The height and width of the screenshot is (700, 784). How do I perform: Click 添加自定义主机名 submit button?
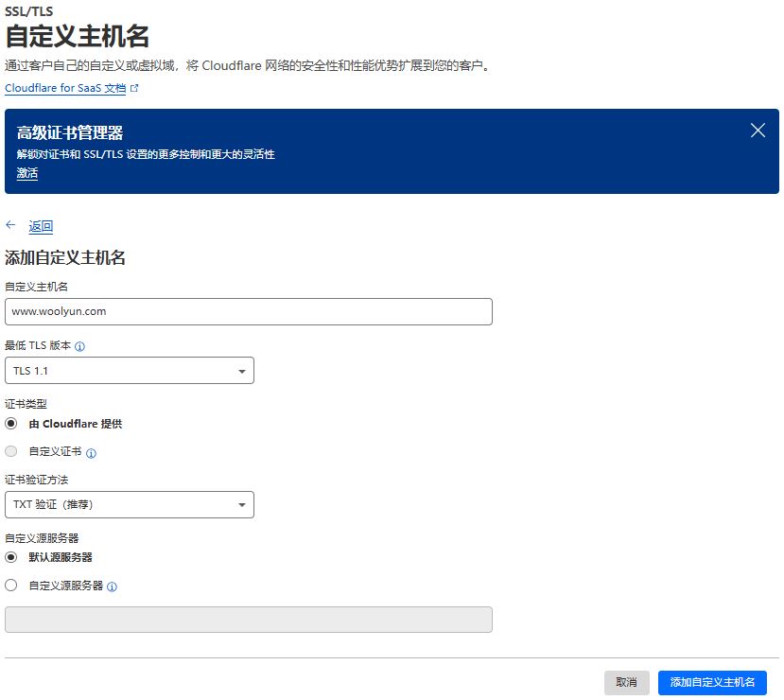712,683
